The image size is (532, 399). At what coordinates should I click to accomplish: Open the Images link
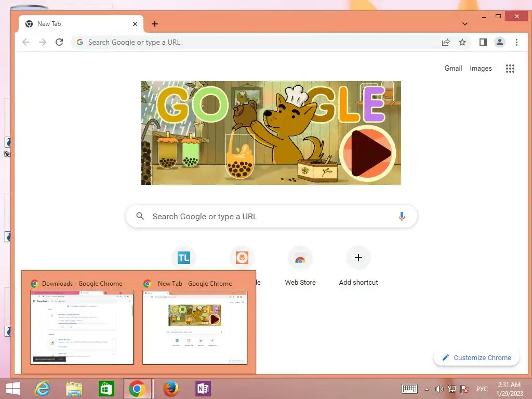coord(481,68)
